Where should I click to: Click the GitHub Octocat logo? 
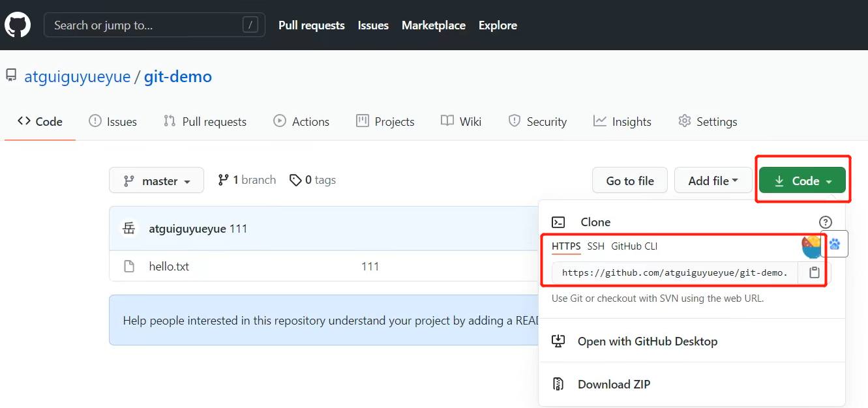click(18, 25)
